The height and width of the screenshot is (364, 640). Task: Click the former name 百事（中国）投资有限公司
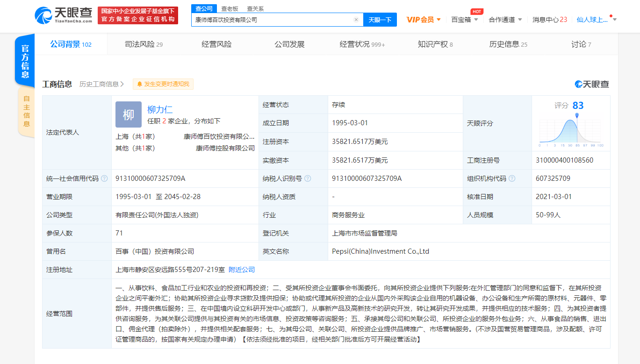tap(155, 251)
